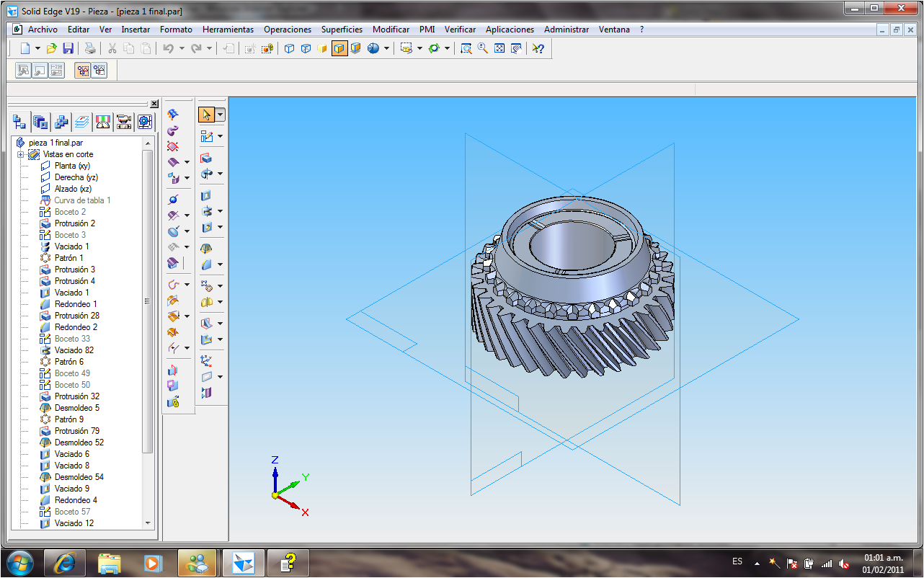Activate the Select tool arrow icon

click(207, 115)
